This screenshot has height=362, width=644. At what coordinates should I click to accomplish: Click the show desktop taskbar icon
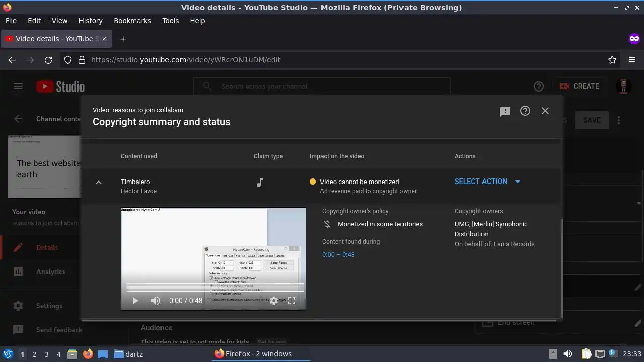pos(103,354)
